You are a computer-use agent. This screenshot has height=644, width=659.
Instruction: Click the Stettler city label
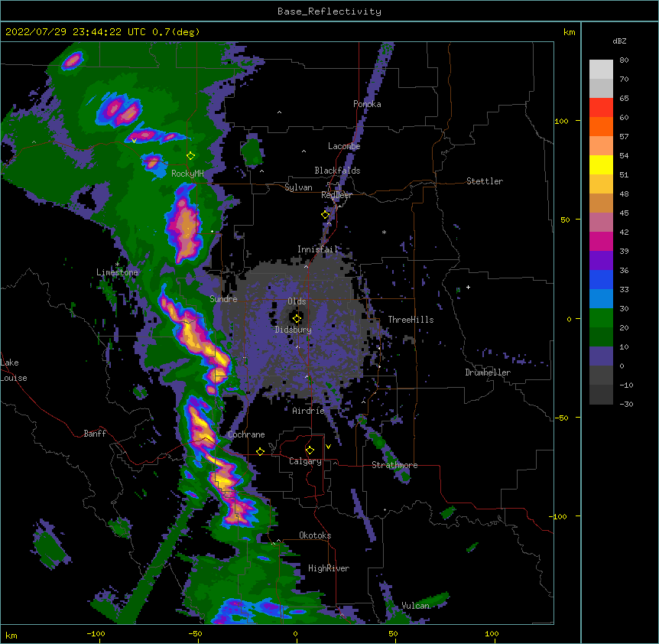pyautogui.click(x=485, y=181)
